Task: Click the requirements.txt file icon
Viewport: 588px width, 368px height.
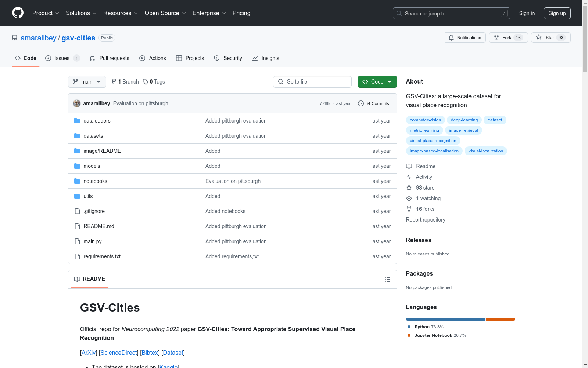Action: [x=77, y=256]
